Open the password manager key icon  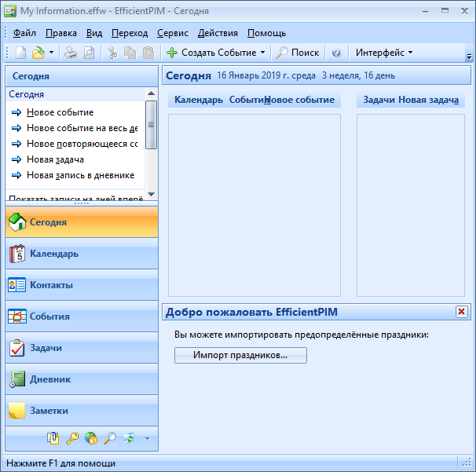72,438
